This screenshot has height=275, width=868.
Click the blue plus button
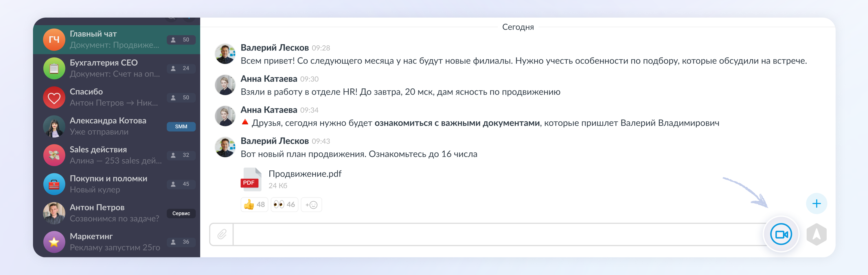coord(816,204)
